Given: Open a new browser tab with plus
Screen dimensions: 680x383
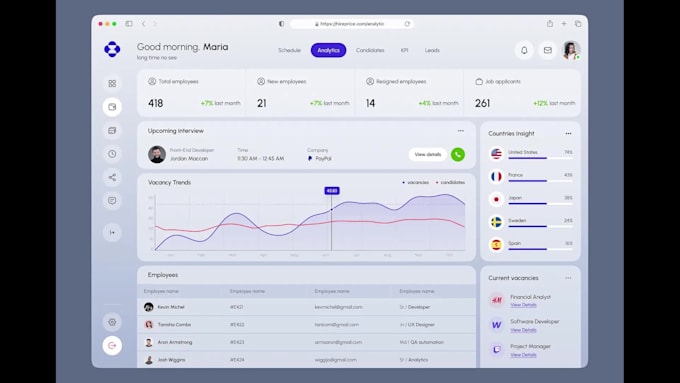Looking at the screenshot, I should coord(564,24).
